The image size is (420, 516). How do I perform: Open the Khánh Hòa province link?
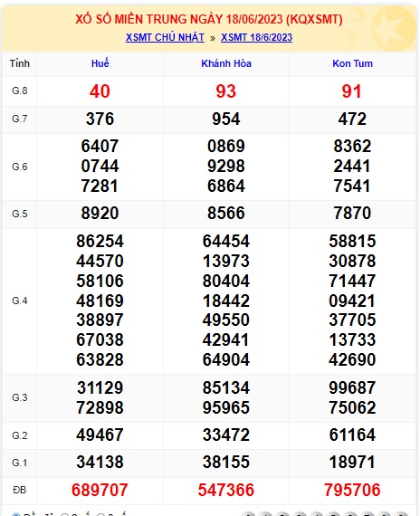(x=226, y=63)
